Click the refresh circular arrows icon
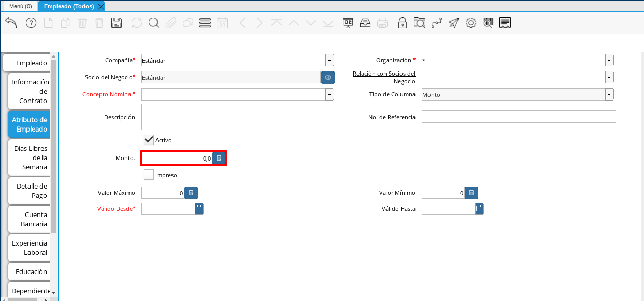644x301 pixels. [137, 23]
